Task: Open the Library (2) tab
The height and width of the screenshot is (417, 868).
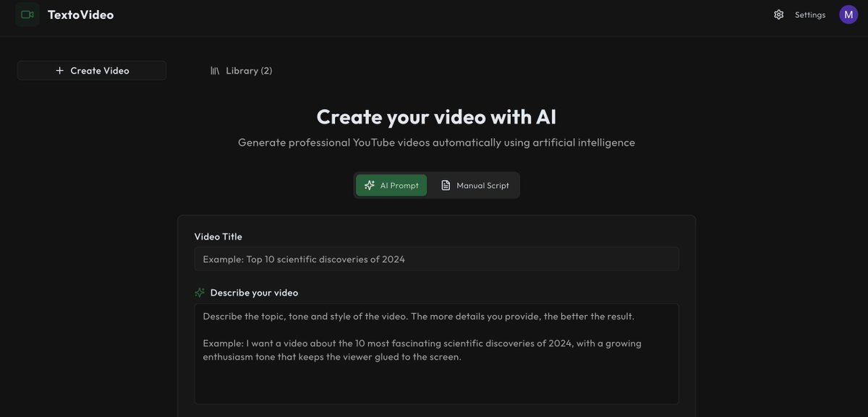Action: point(242,71)
